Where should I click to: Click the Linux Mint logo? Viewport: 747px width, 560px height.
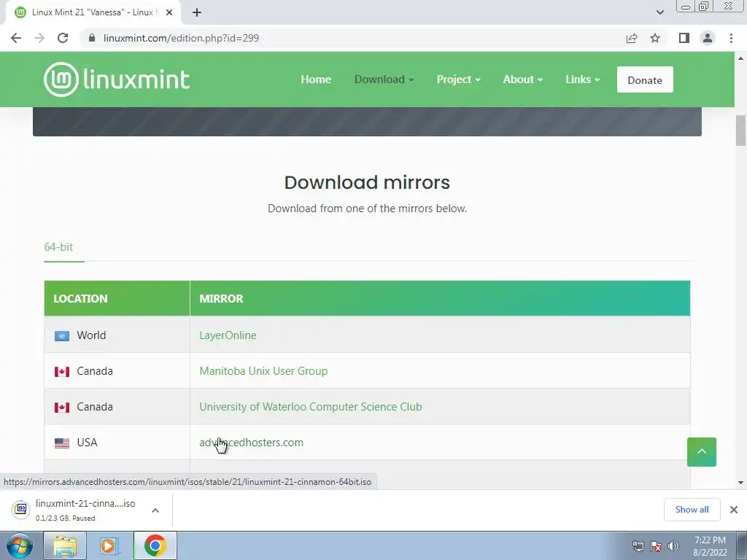(x=117, y=79)
